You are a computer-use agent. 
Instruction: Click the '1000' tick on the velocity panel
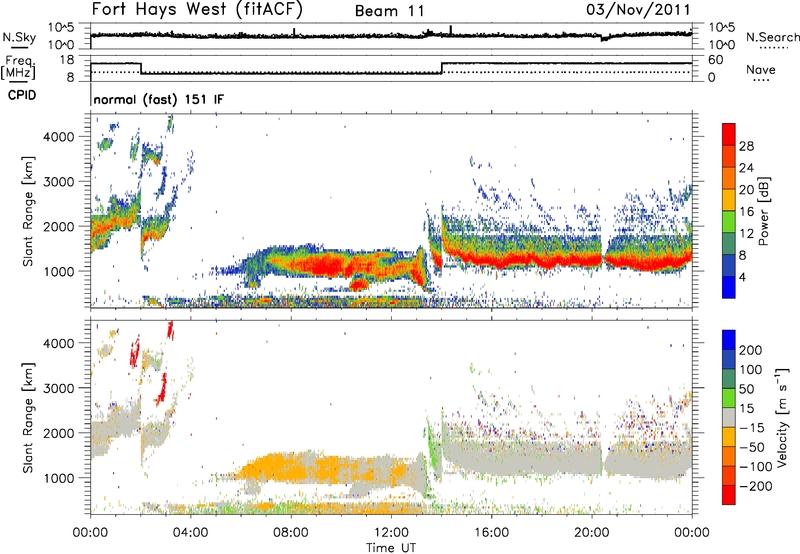58,478
